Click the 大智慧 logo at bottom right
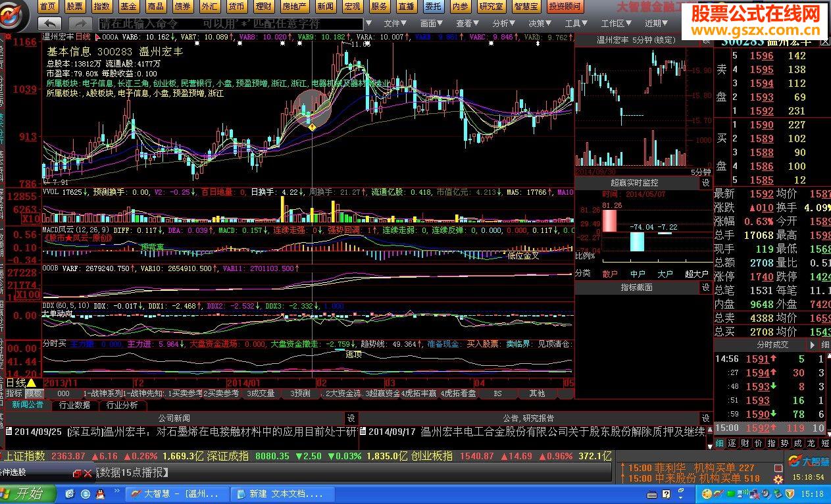831x504 pixels. pos(809,461)
